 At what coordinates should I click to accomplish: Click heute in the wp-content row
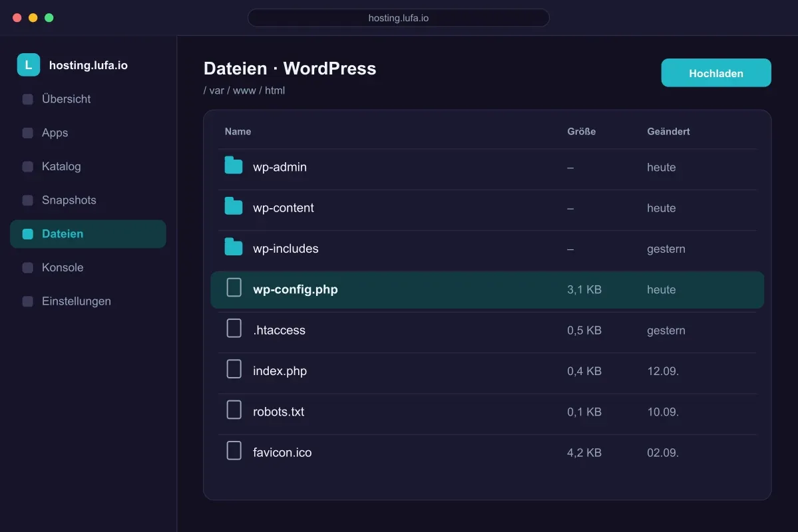point(661,208)
